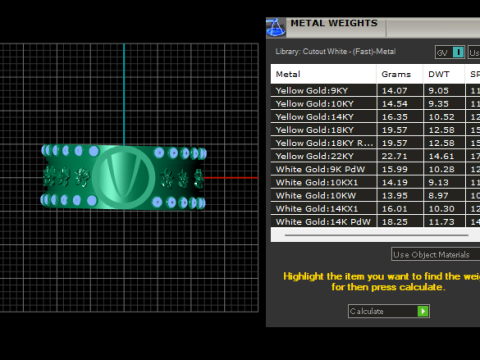Click the cyan vertical axis line

coord(124,95)
